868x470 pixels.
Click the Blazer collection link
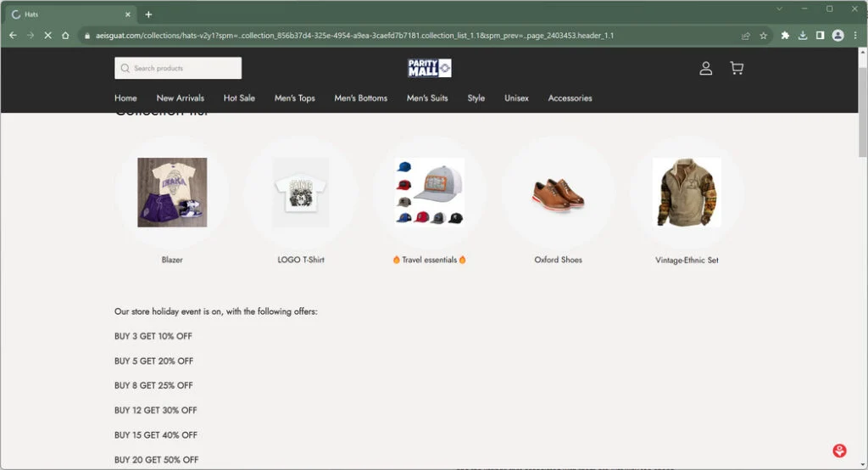coord(172,260)
